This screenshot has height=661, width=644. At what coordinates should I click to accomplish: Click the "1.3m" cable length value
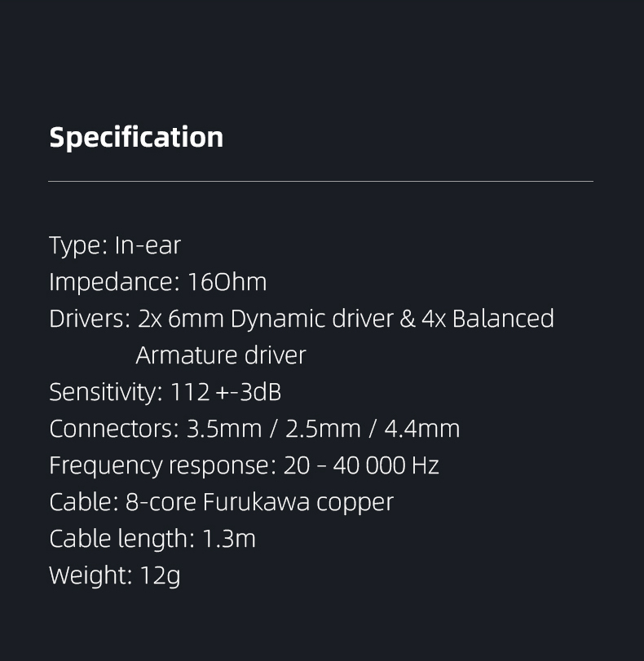point(228,539)
